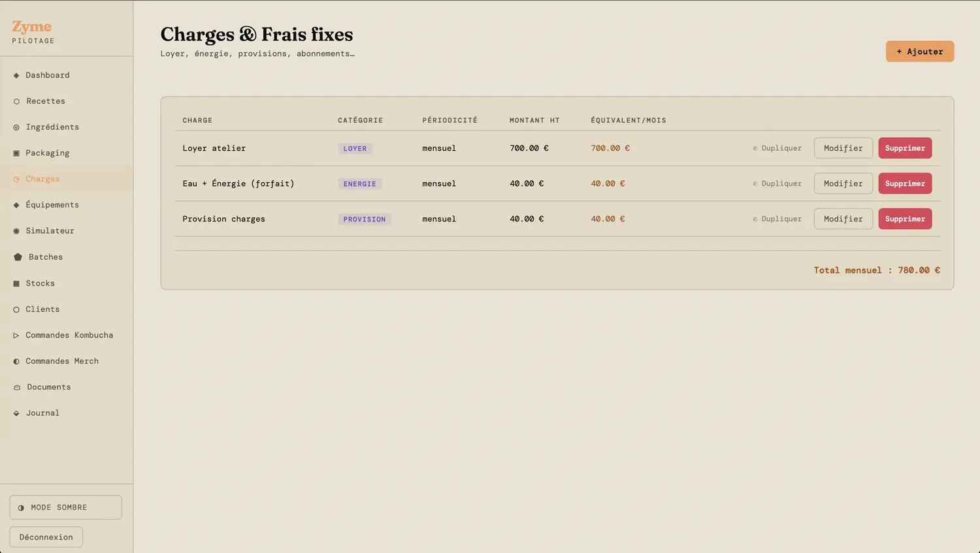The width and height of the screenshot is (980, 553).
Task: Modify the Provision charges entry
Action: pyautogui.click(x=843, y=219)
